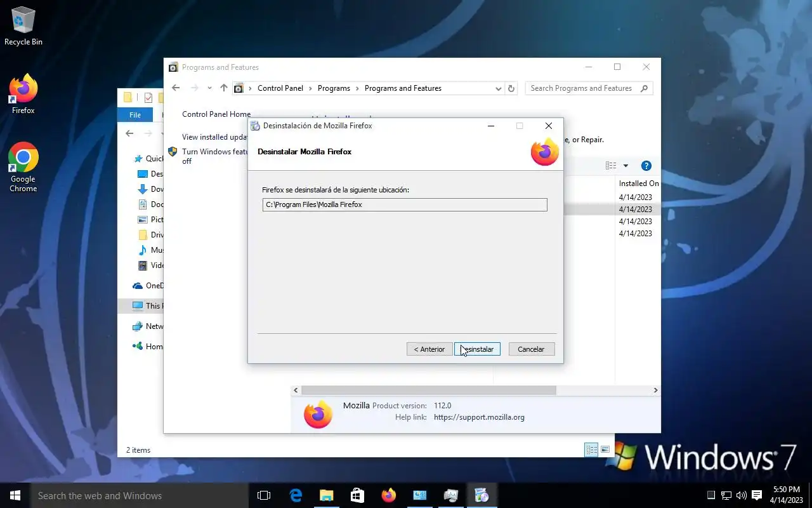Select the OneDrive item in navigation pane
This screenshot has width=812, height=508.
tap(148, 286)
